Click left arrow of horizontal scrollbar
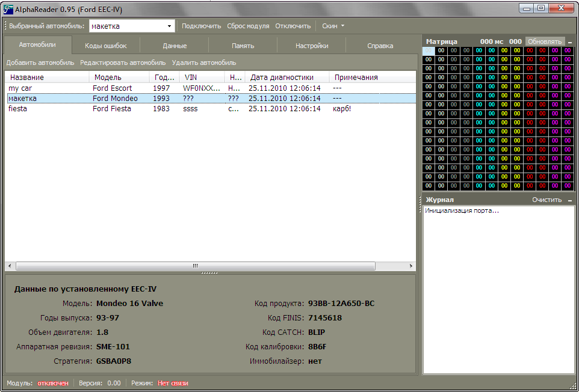Viewport: 579px width, 392px height. pyautogui.click(x=10, y=266)
